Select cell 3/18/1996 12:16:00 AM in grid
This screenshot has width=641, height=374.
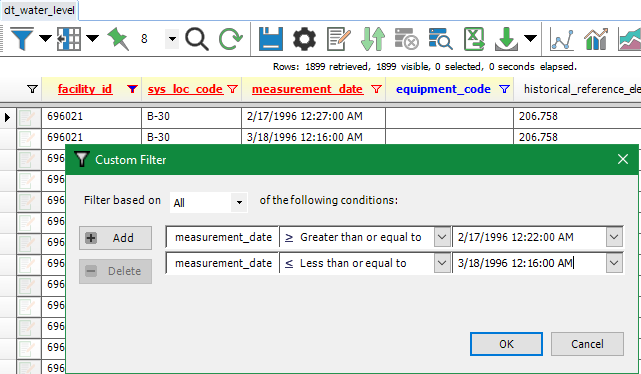(314, 137)
